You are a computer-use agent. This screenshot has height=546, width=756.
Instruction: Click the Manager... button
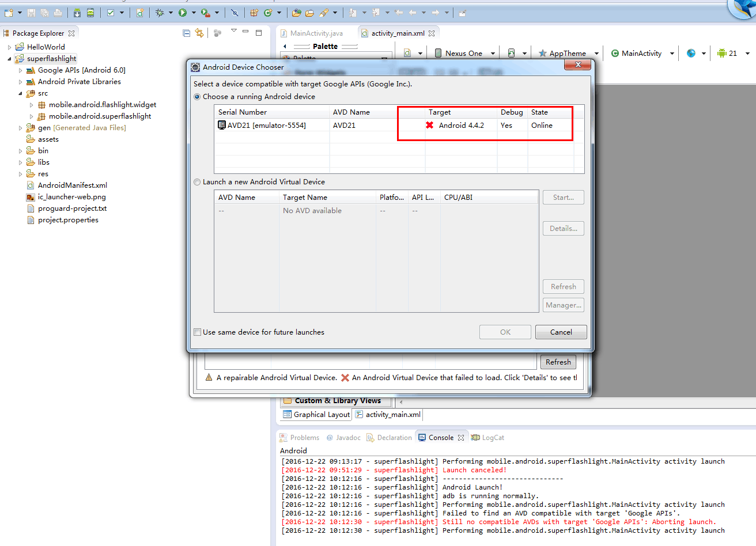coord(564,305)
